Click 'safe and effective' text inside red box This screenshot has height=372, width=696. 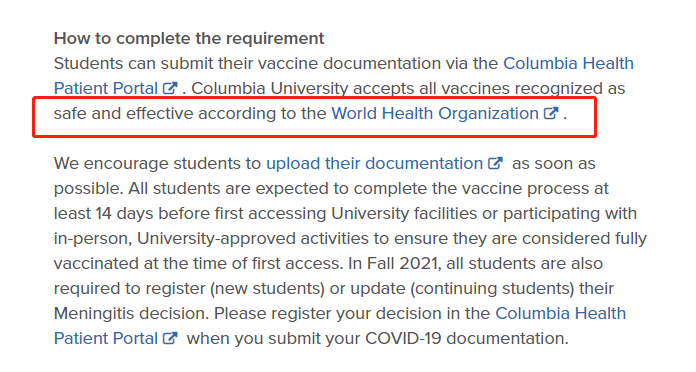(123, 113)
